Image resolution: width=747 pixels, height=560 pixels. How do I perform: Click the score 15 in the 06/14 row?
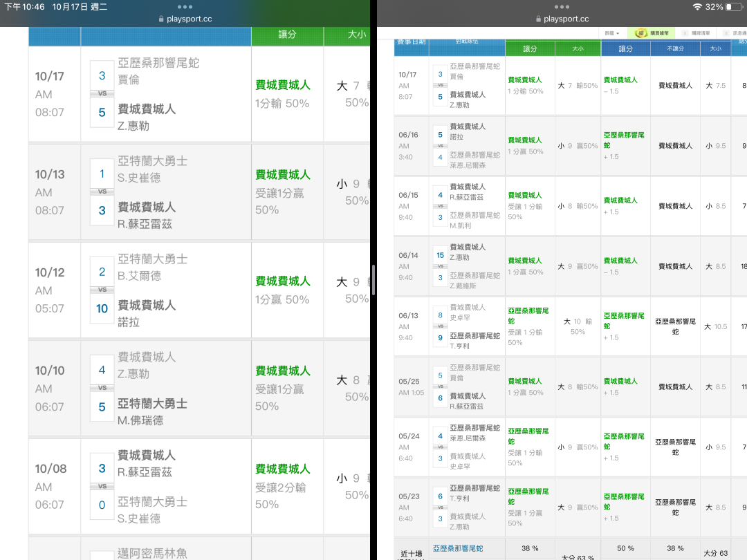coord(440,255)
